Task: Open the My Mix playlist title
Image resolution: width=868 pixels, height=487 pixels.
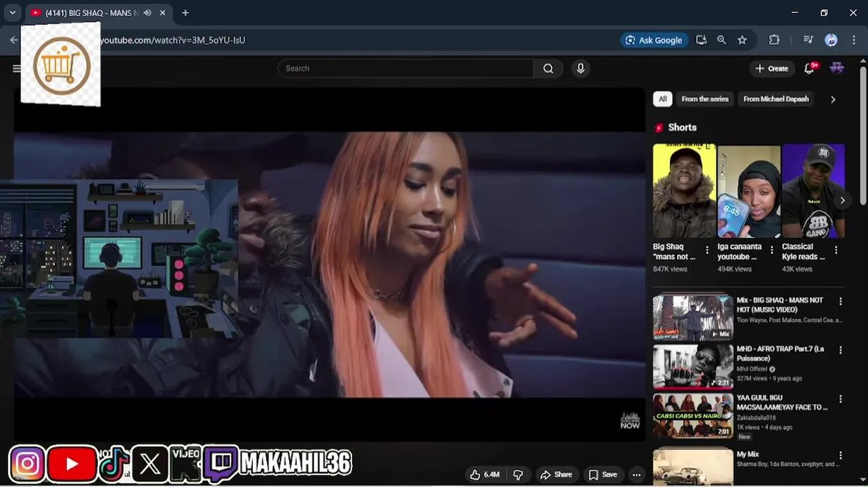Action: click(x=748, y=455)
